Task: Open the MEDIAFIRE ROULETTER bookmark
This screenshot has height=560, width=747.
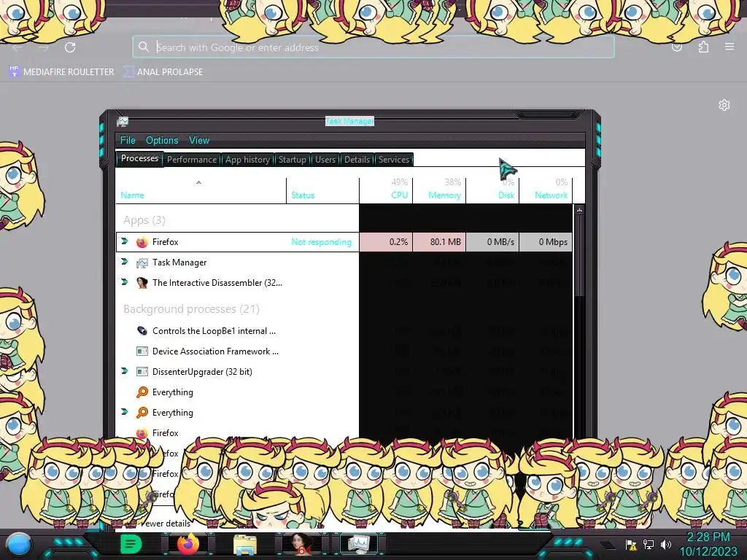Action: (x=61, y=72)
